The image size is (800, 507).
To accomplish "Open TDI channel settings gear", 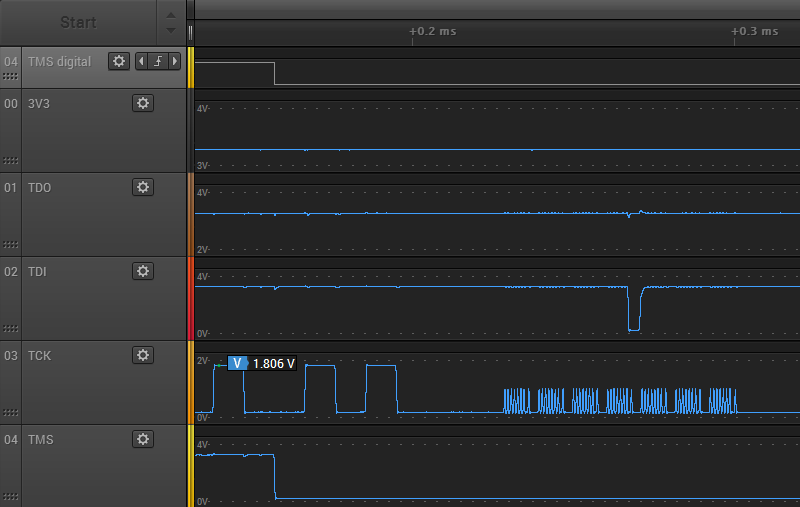I will point(143,271).
